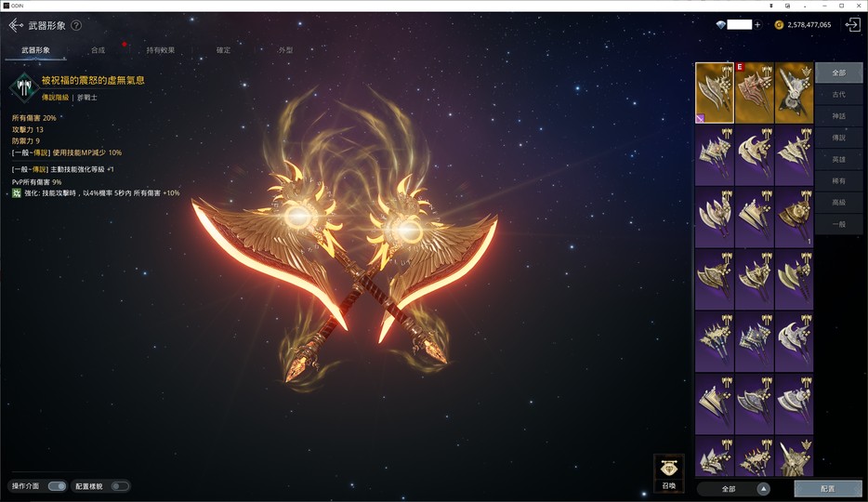The width and height of the screenshot is (868, 502).
Task: Select the gold thumbnail with the purple marker
Action: [714, 92]
